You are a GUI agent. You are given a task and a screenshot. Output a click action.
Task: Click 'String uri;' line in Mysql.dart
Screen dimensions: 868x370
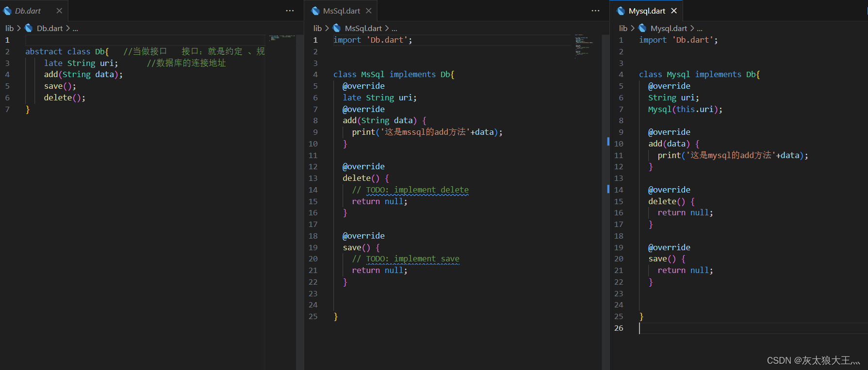point(673,98)
